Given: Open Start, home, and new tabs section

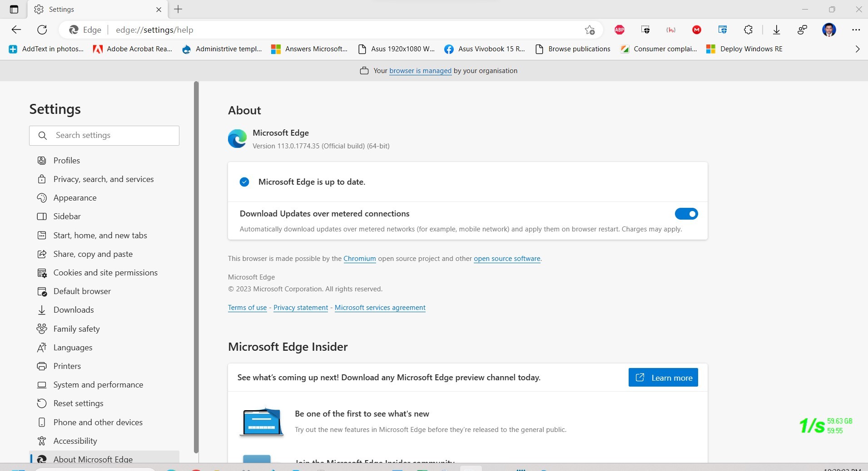Looking at the screenshot, I should point(104,235).
